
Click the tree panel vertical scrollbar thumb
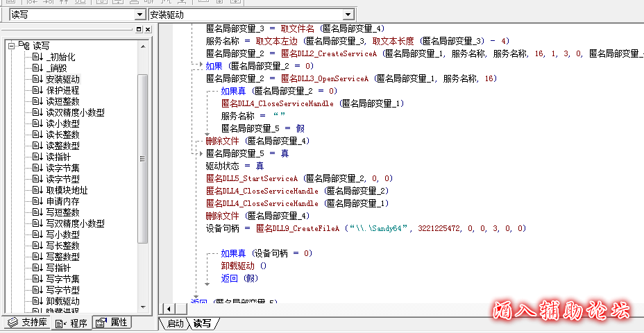(143, 159)
